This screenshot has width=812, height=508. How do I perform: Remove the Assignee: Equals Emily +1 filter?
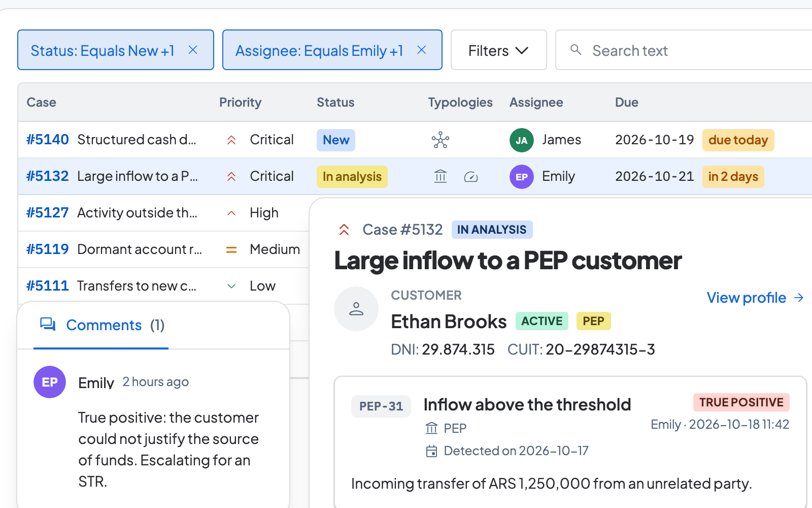coord(422,50)
